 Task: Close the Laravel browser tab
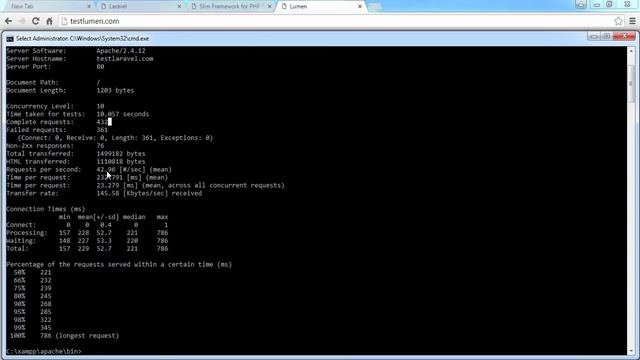(x=179, y=7)
